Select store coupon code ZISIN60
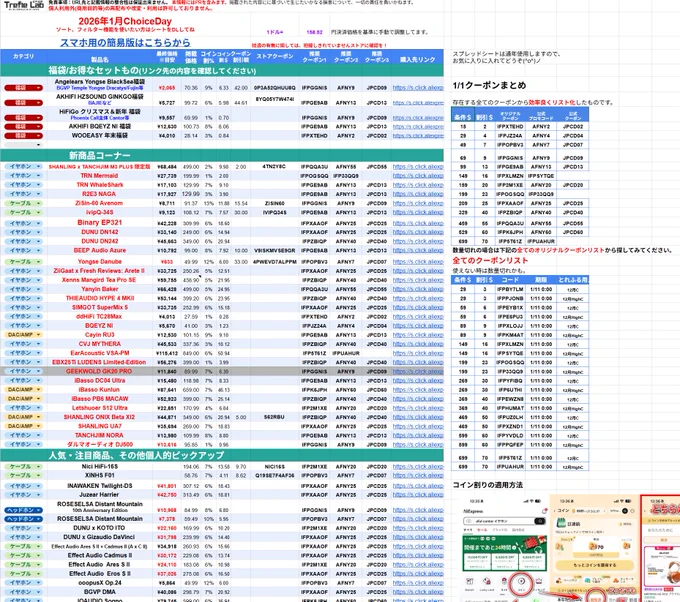 275,203
